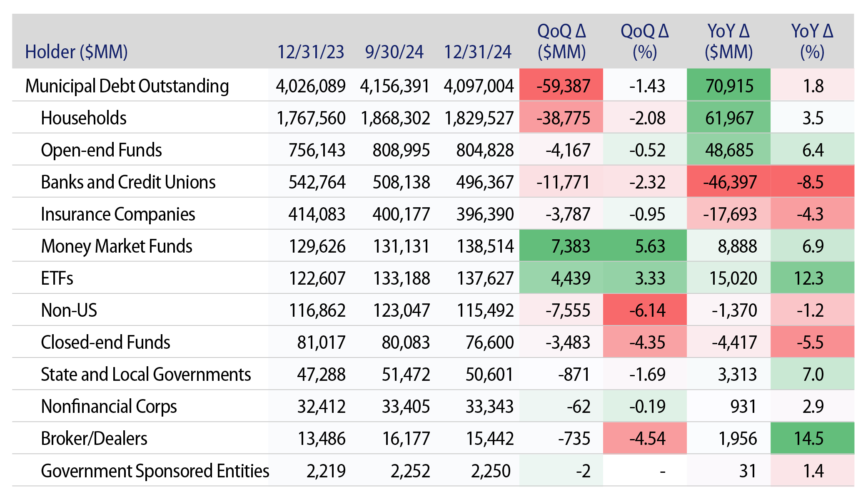Click the 9/30/24 column header
The height and width of the screenshot is (499, 868).
tap(394, 52)
